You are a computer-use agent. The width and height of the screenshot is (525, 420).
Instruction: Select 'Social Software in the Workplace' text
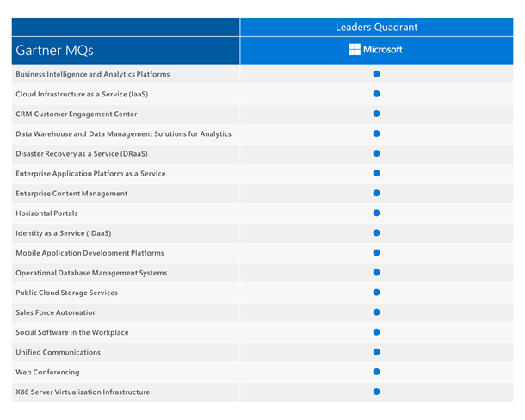72,332
